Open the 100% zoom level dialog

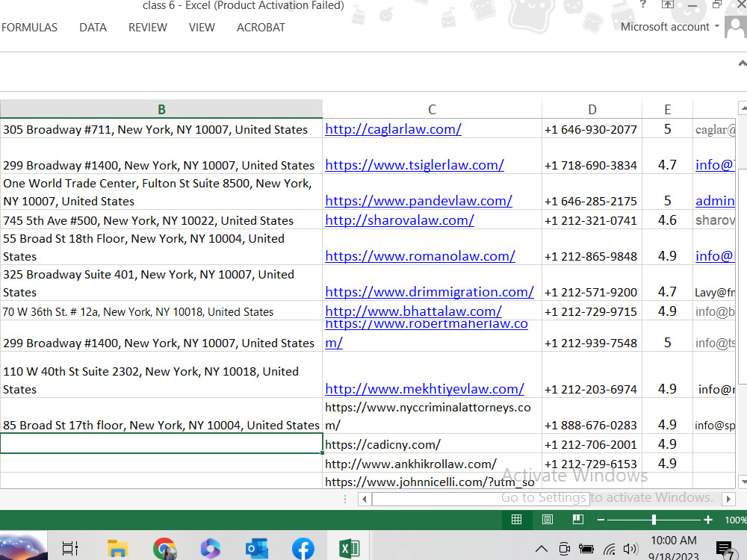click(x=735, y=520)
